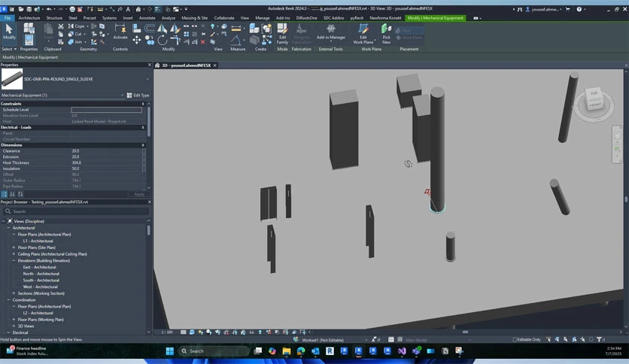Select the Move tool
This screenshot has width=629, height=364.
(137, 40)
